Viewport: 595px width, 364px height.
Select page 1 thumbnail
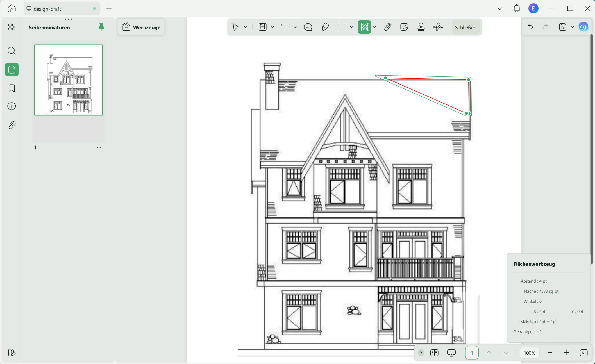coord(69,80)
